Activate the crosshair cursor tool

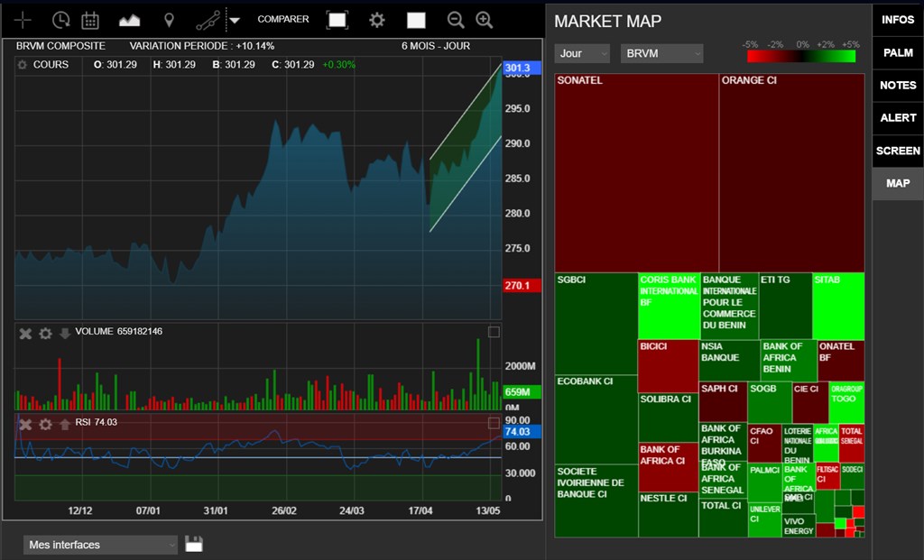[23, 20]
